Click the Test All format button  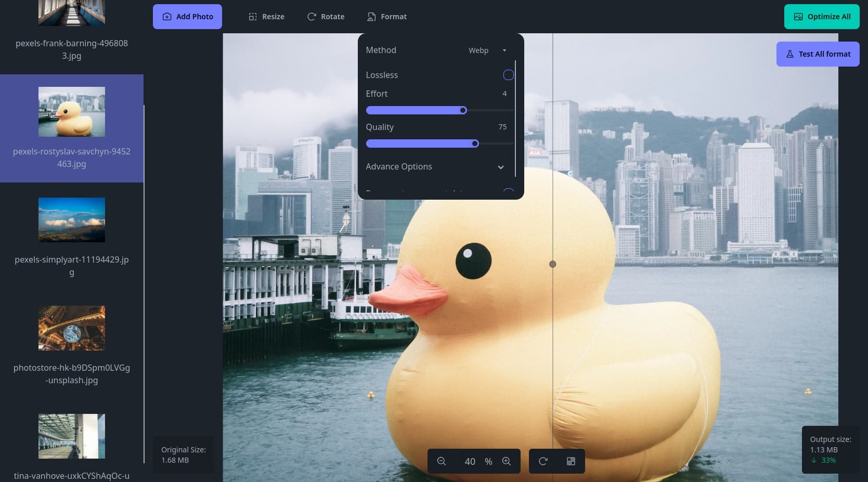pos(818,54)
